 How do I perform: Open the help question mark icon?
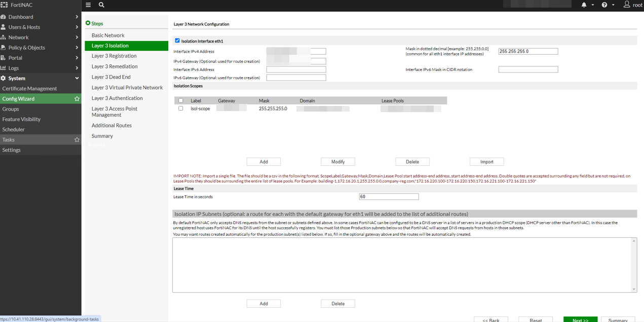604,5
